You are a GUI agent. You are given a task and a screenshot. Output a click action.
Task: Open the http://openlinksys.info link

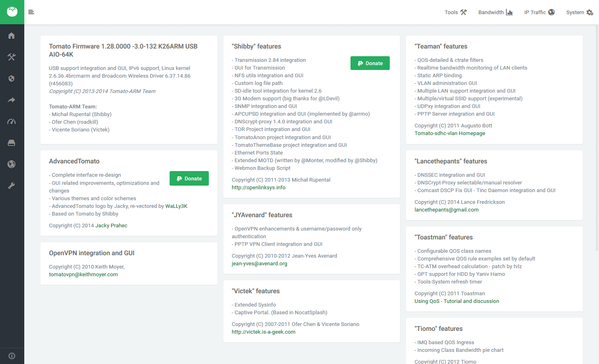259,188
